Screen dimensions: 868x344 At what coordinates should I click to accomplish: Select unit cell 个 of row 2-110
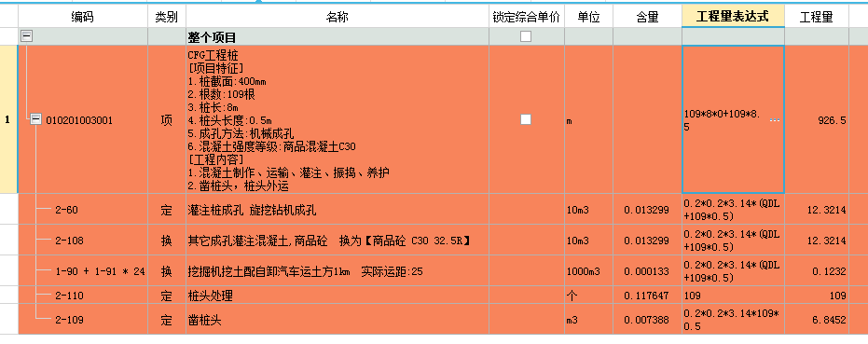tap(588, 296)
